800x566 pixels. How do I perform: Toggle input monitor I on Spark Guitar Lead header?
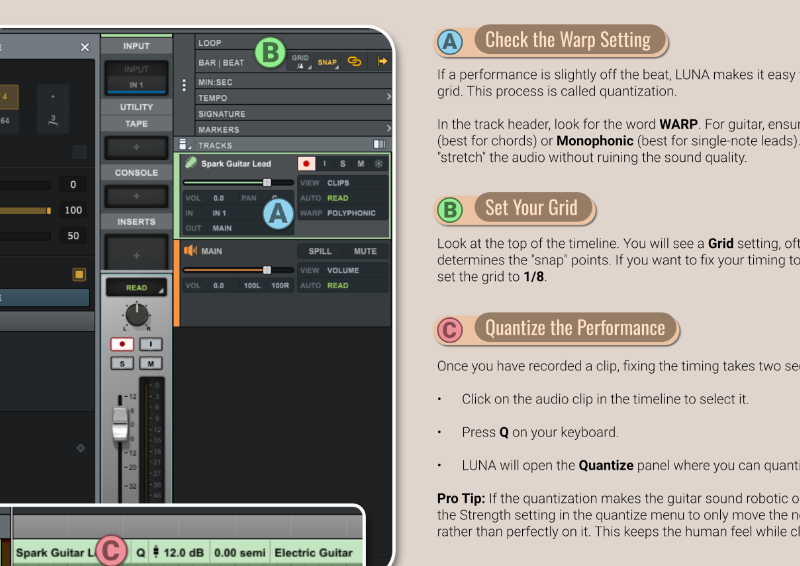coord(324,163)
